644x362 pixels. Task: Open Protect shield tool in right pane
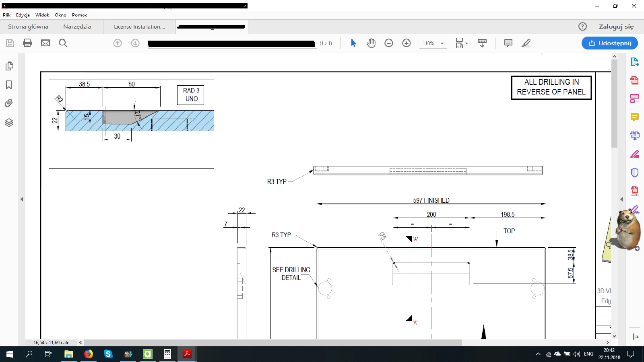coord(635,173)
